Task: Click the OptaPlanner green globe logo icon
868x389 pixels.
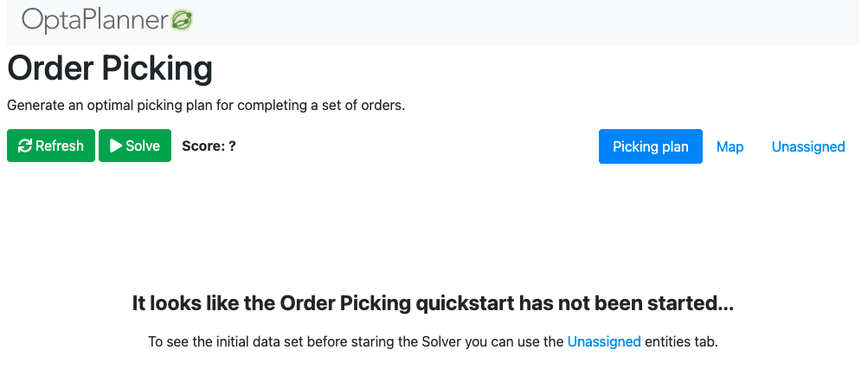Action: [182, 20]
